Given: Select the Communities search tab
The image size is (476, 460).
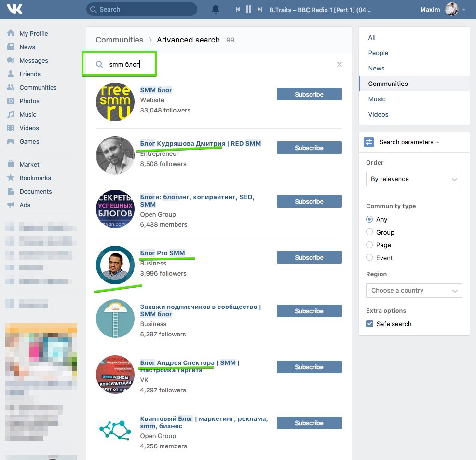Looking at the screenshot, I should 414,84.
